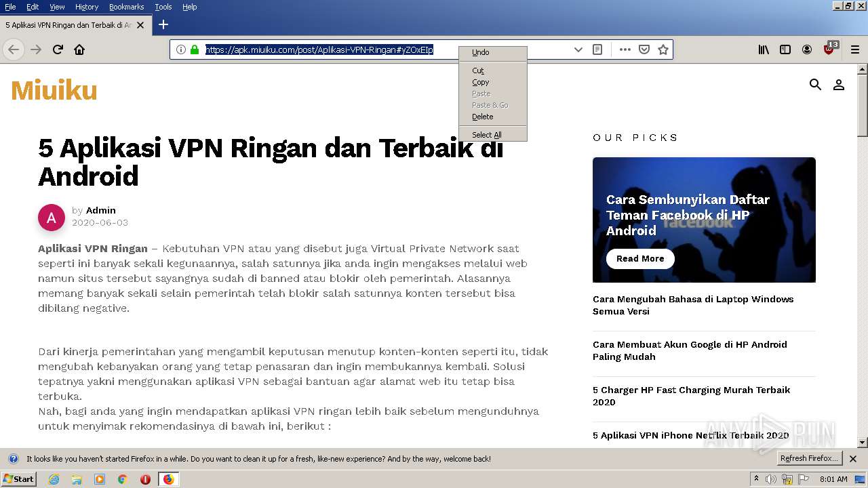The width and height of the screenshot is (868, 488).
Task: Open page actions three-dot menu
Action: pyautogui.click(x=625, y=49)
